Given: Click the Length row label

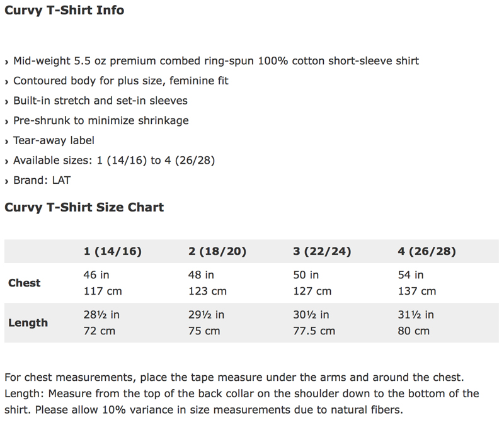Looking at the screenshot, I should coord(28,323).
